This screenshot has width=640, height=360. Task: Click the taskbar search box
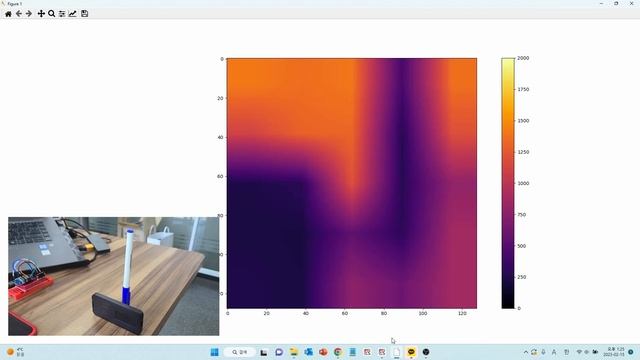(240, 352)
